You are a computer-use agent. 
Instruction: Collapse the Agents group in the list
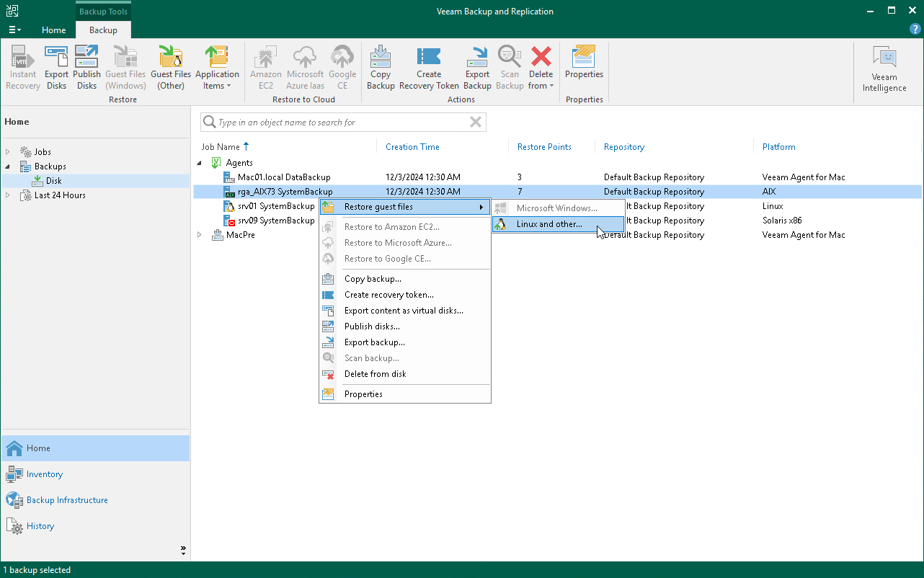(200, 163)
